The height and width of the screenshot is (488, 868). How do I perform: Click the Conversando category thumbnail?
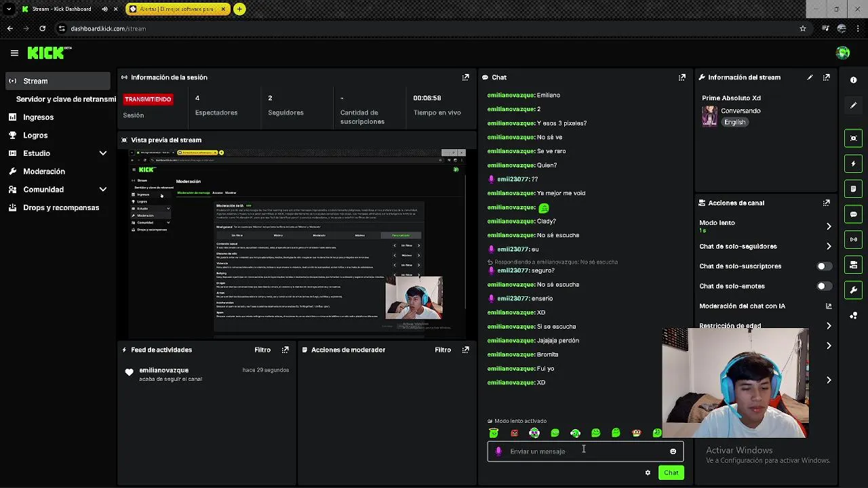pyautogui.click(x=709, y=116)
